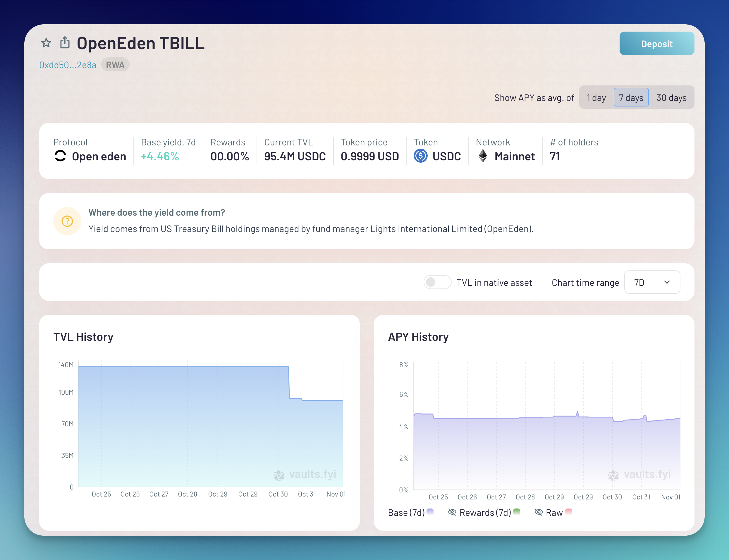Click the 140M axis label on TVL chart
The image size is (729, 560).
66,365
